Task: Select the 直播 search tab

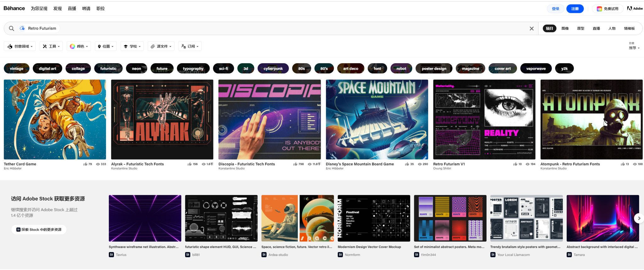Action: point(596,28)
